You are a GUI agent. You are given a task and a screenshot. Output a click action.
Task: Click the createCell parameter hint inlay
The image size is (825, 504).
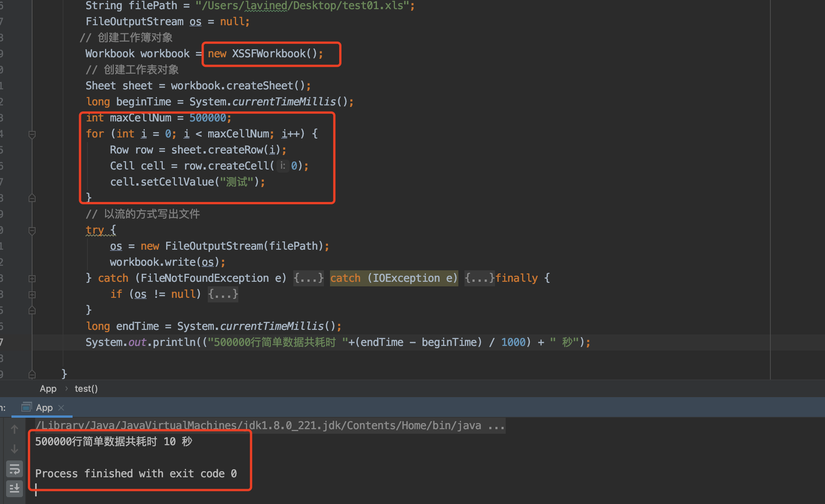(283, 166)
